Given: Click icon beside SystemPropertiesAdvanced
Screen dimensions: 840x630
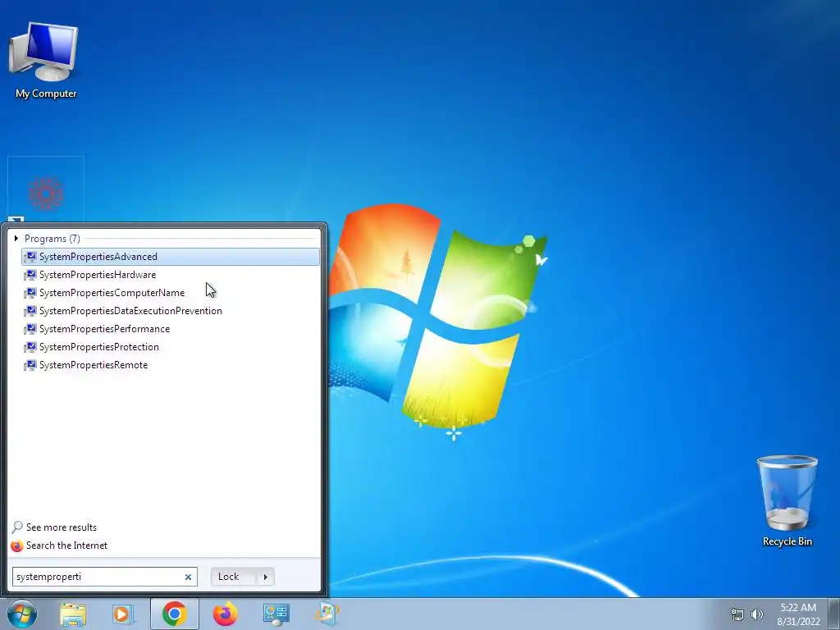Looking at the screenshot, I should coord(30,257).
